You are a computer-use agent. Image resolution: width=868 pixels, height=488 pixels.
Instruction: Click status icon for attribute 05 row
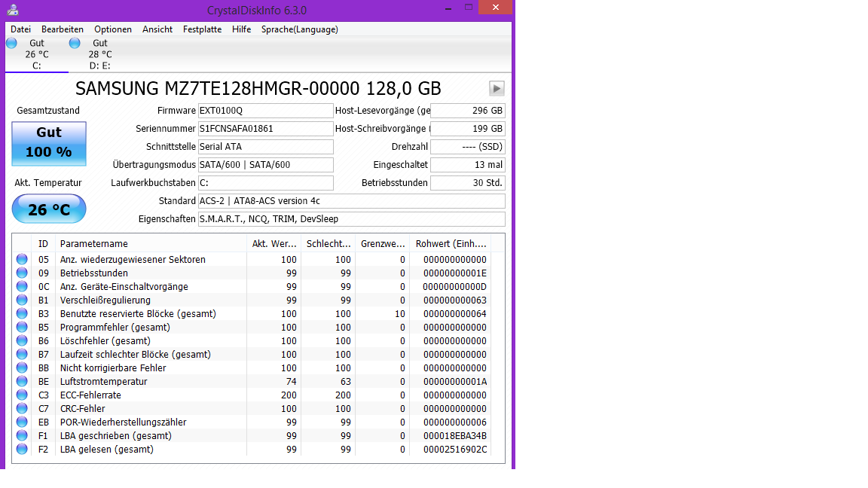click(22, 259)
